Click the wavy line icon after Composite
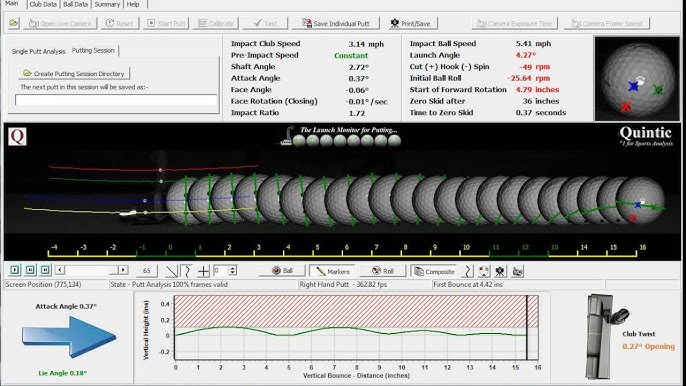The width and height of the screenshot is (686, 386). (468, 271)
